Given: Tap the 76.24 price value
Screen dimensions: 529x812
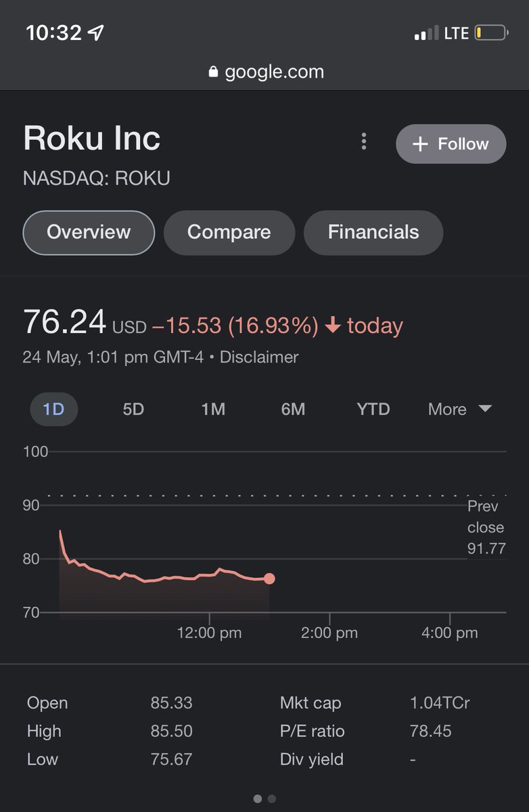Looking at the screenshot, I should pos(65,322).
